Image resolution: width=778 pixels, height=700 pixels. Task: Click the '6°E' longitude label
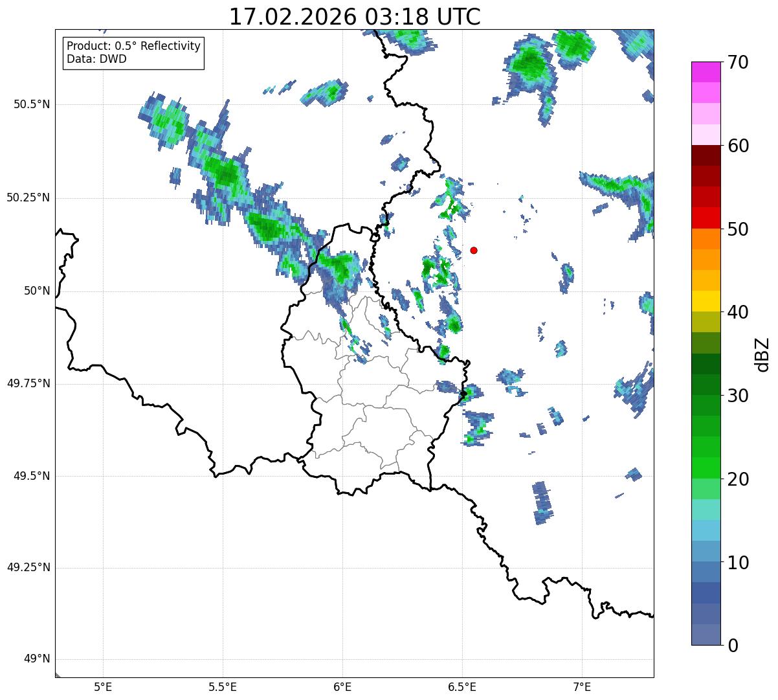(x=342, y=686)
